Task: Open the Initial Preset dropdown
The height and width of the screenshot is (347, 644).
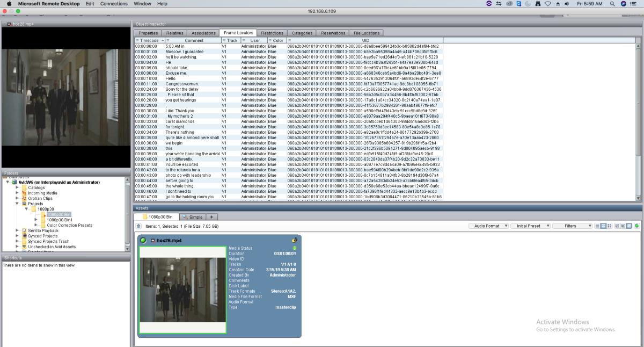Action: pos(530,226)
